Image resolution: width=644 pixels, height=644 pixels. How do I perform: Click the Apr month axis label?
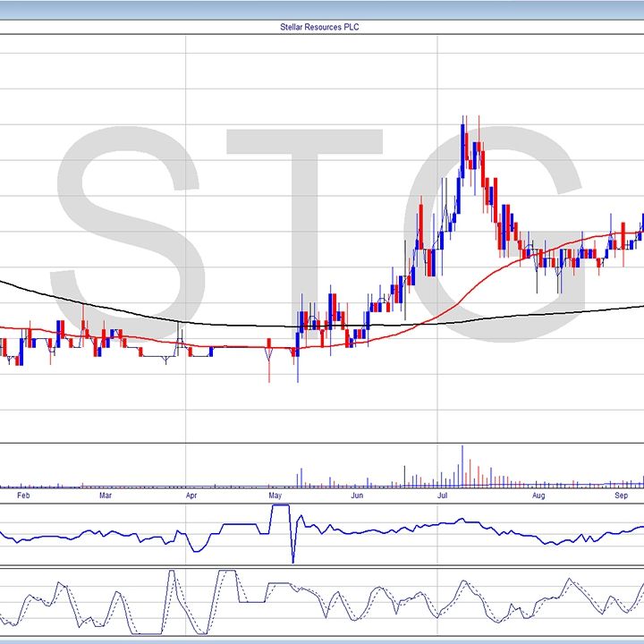pyautogui.click(x=191, y=495)
